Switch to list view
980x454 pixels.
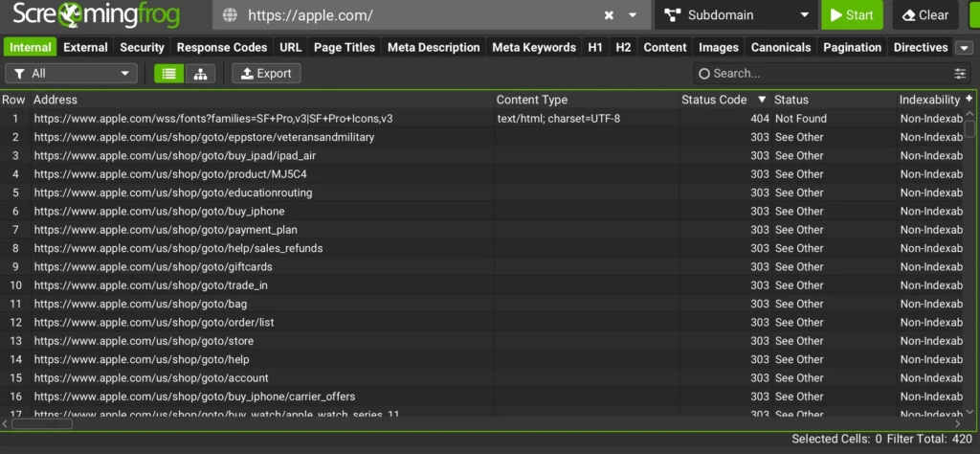(x=168, y=73)
